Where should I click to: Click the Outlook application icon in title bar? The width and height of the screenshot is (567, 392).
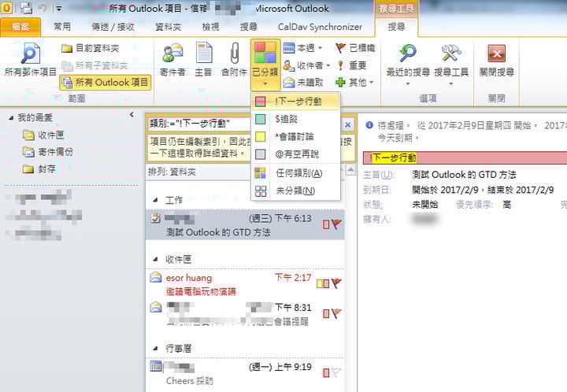point(6,8)
